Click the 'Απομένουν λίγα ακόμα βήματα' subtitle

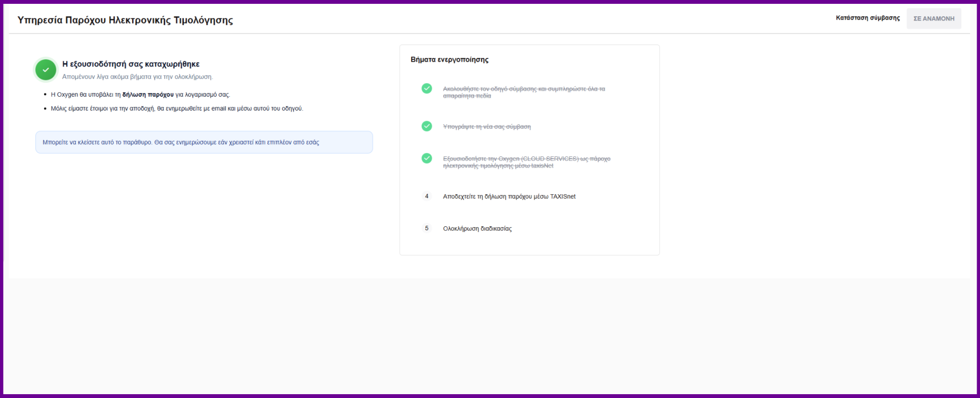tap(137, 77)
